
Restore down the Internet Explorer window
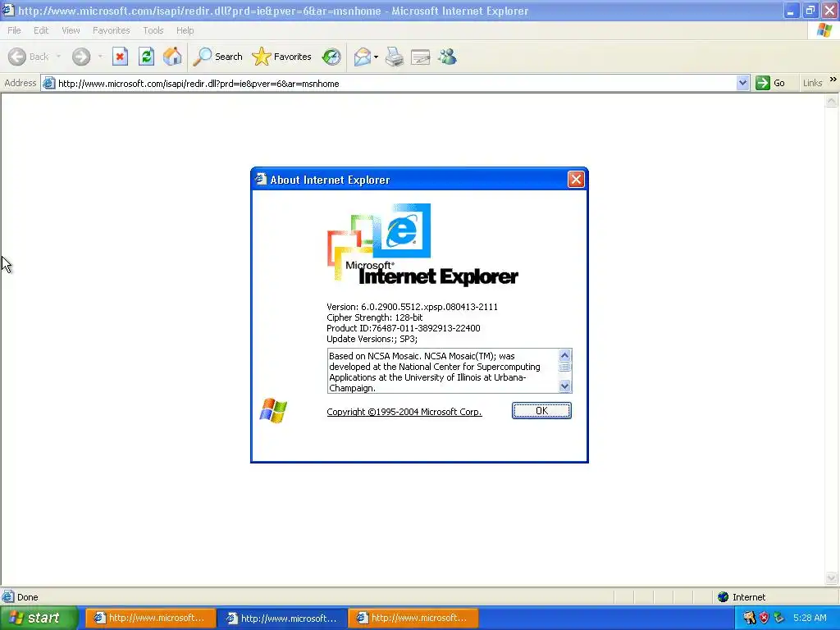pos(810,10)
